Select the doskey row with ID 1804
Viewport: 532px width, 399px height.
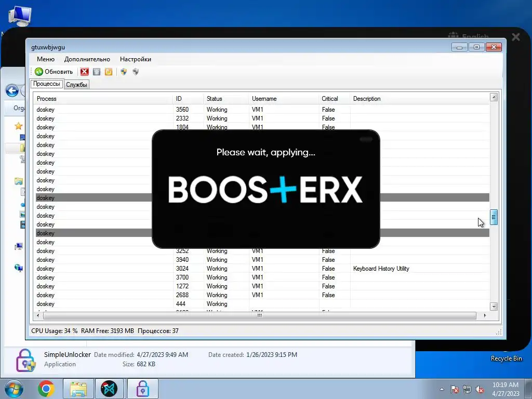(x=262, y=127)
